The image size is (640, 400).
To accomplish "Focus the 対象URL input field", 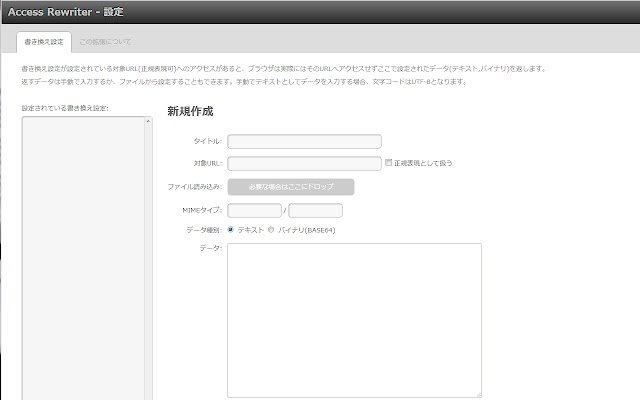I will (304, 163).
